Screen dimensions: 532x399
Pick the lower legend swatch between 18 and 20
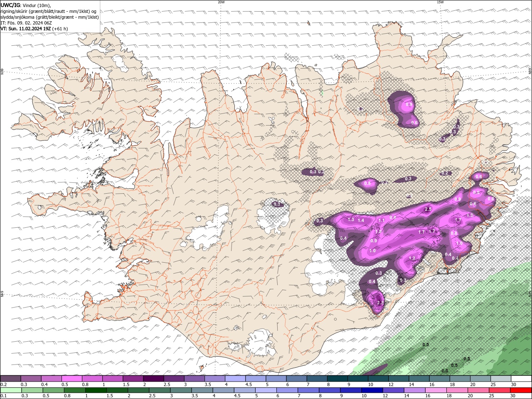457,390
